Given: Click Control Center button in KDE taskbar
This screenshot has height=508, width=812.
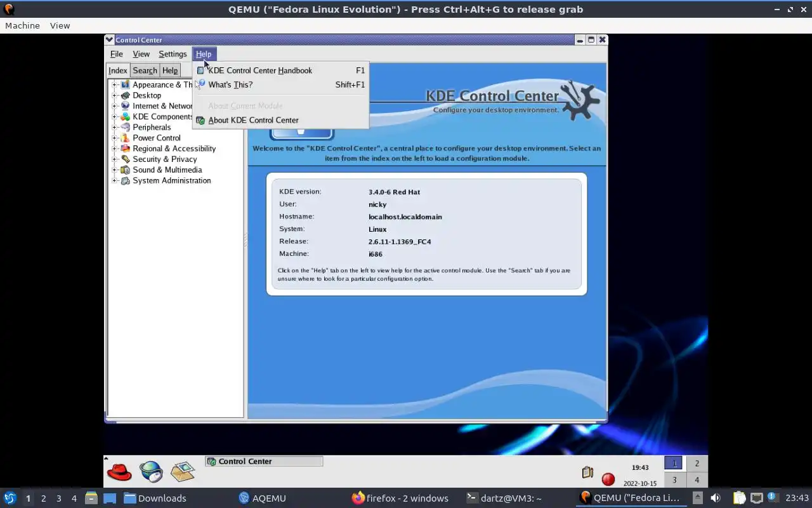Looking at the screenshot, I should pos(264,462).
